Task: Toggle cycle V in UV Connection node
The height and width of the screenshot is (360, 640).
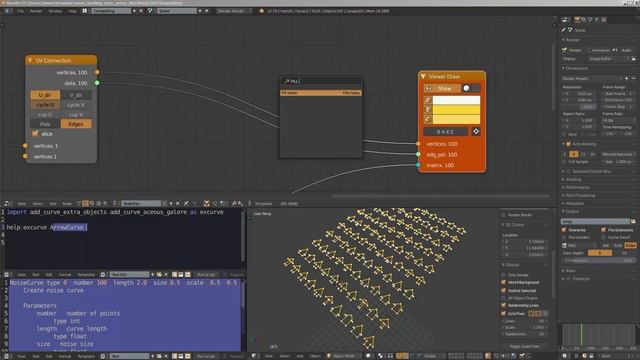Action: click(x=76, y=105)
